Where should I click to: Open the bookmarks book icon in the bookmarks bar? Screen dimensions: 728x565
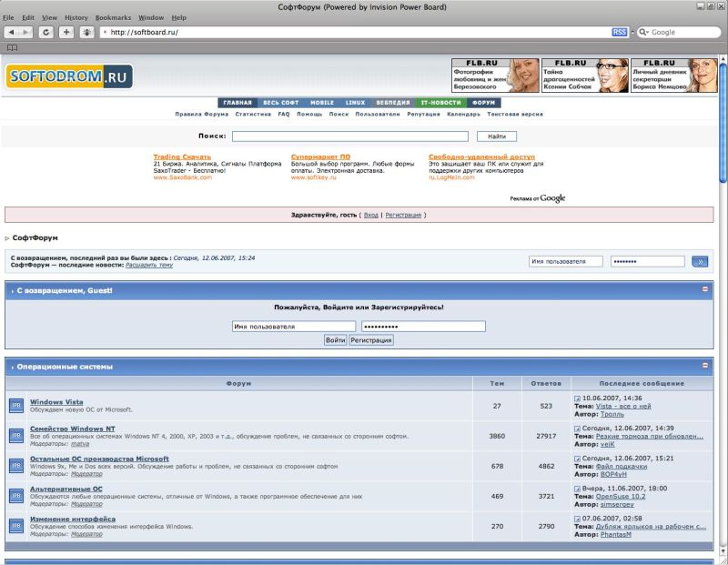pos(13,48)
